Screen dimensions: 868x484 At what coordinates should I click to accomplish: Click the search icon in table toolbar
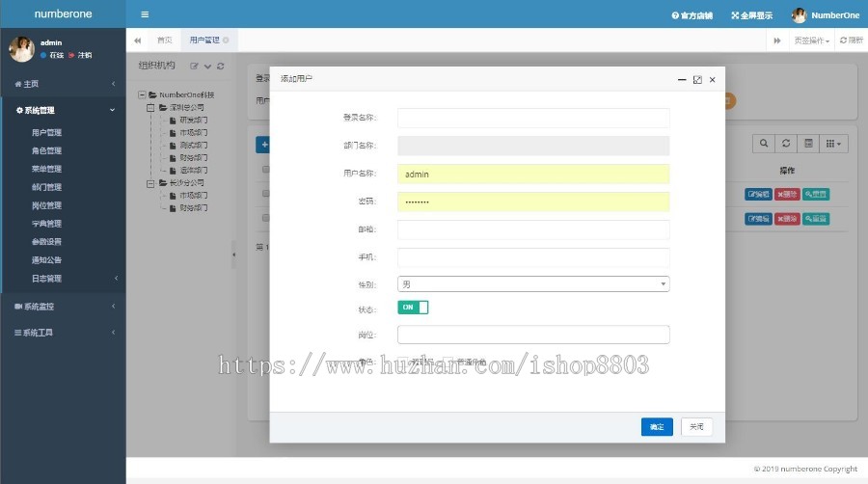point(764,144)
